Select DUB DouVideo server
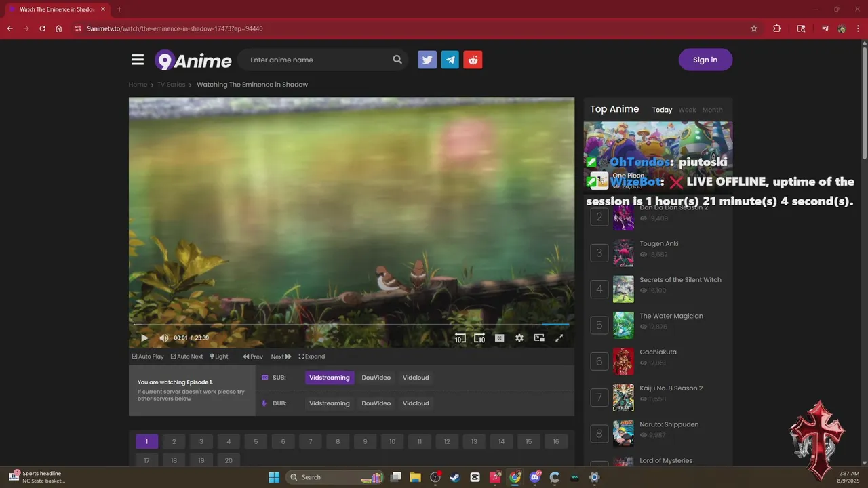 376,403
